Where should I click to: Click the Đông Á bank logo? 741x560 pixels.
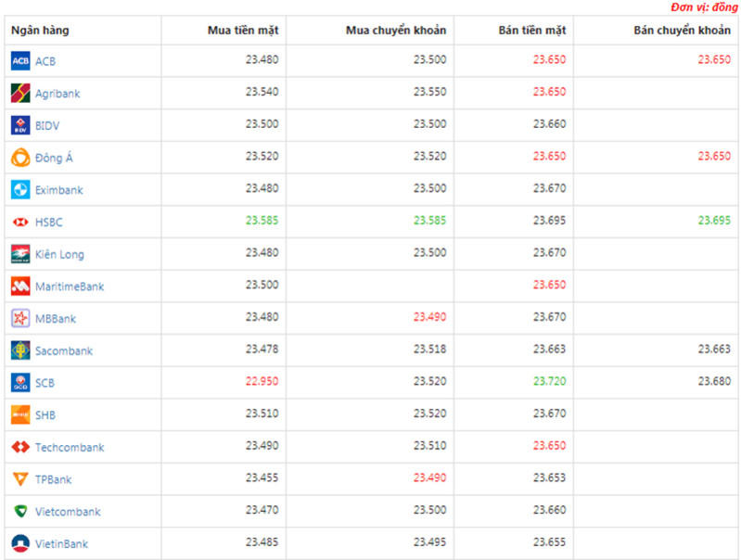click(20, 158)
